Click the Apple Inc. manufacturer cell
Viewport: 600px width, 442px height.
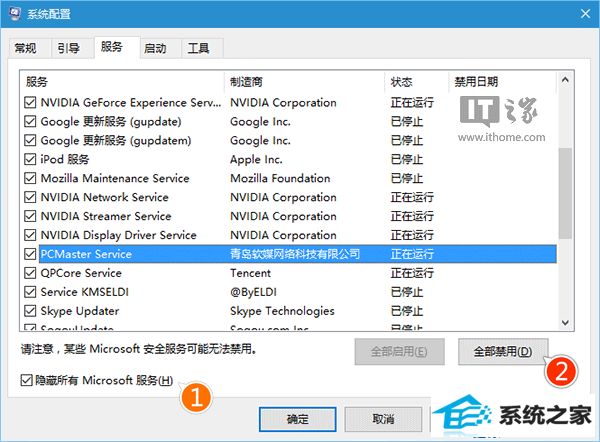[x=256, y=159]
